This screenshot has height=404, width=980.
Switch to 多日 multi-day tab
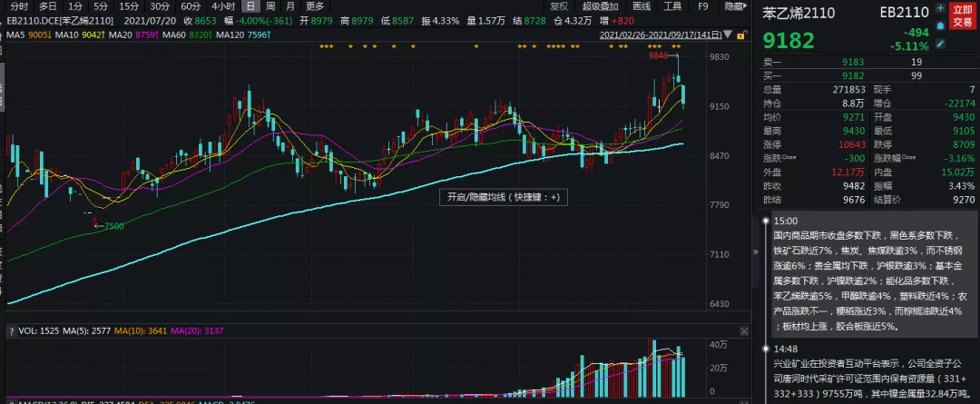point(48,6)
